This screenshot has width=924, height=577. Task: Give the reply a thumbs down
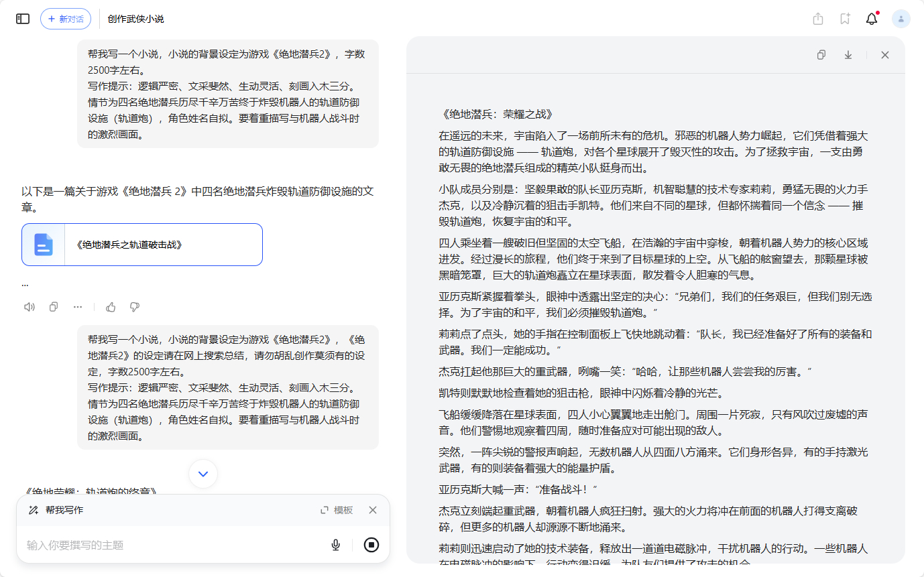(135, 307)
